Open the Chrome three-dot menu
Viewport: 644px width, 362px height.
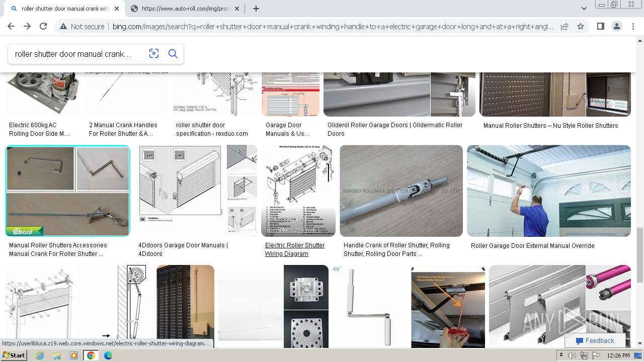coord(632,26)
